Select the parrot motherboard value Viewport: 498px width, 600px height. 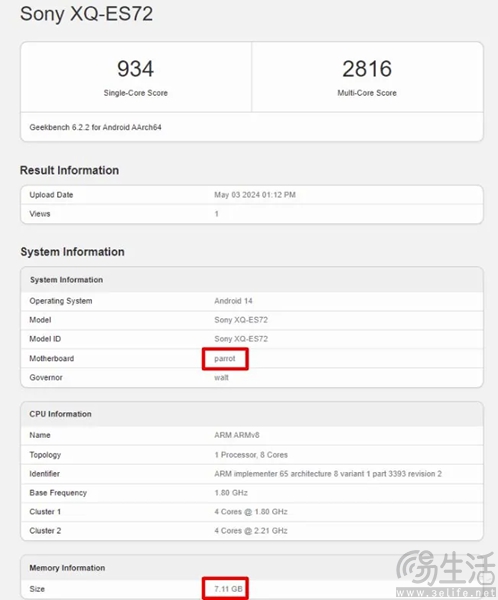tap(225, 359)
